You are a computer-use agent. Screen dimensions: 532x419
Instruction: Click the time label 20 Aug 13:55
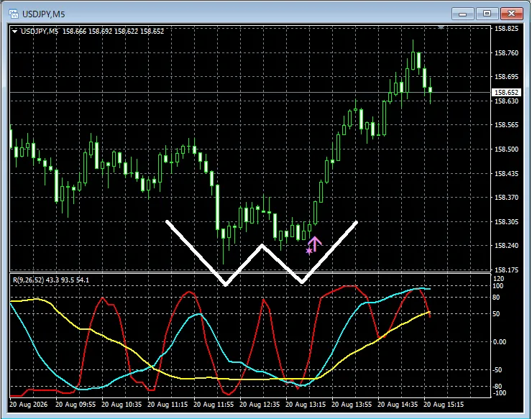click(x=352, y=405)
